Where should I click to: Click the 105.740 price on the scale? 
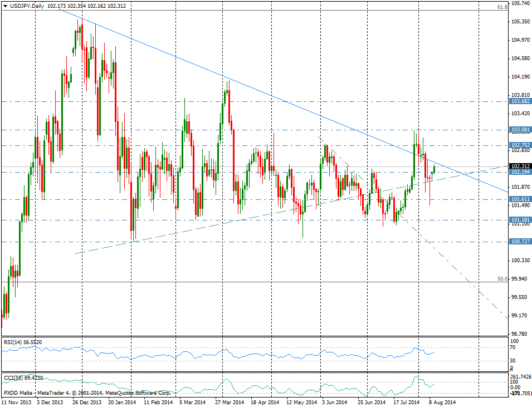click(x=520, y=3)
